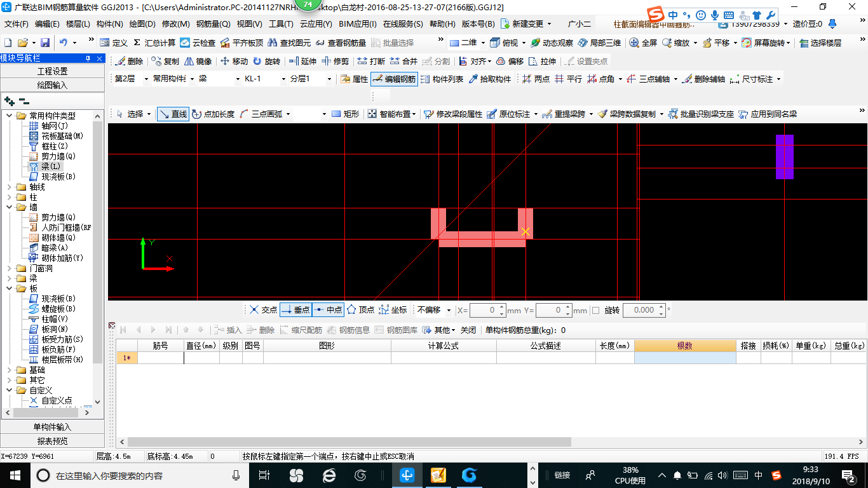Open 查找图元 find element tool
Image resolution: width=868 pixels, height=488 pixels.
(289, 43)
